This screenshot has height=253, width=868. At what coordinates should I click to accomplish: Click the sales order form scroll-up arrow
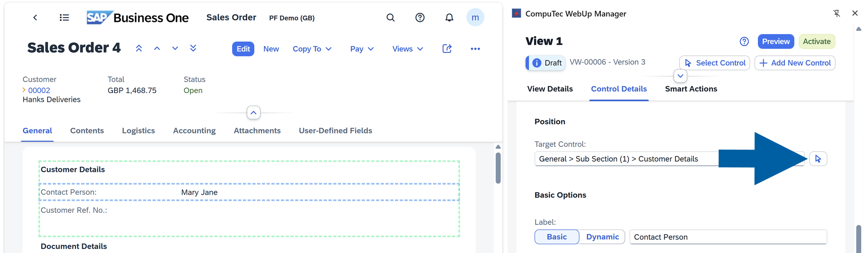coord(498,147)
